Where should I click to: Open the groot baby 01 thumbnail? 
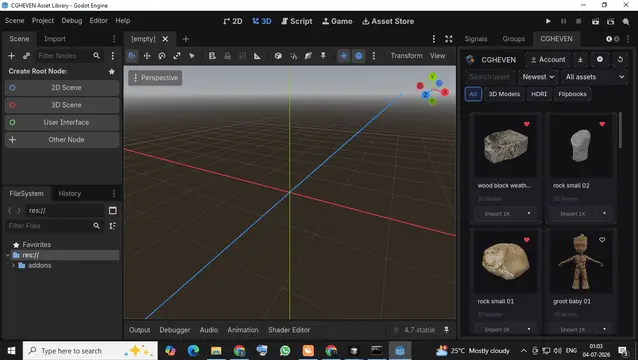click(580, 262)
